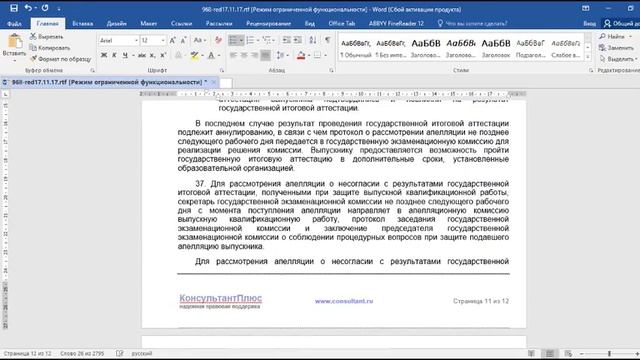The width and height of the screenshot is (640, 360).
Task: Click the borders icon in paragraph group
Action: tap(318, 55)
